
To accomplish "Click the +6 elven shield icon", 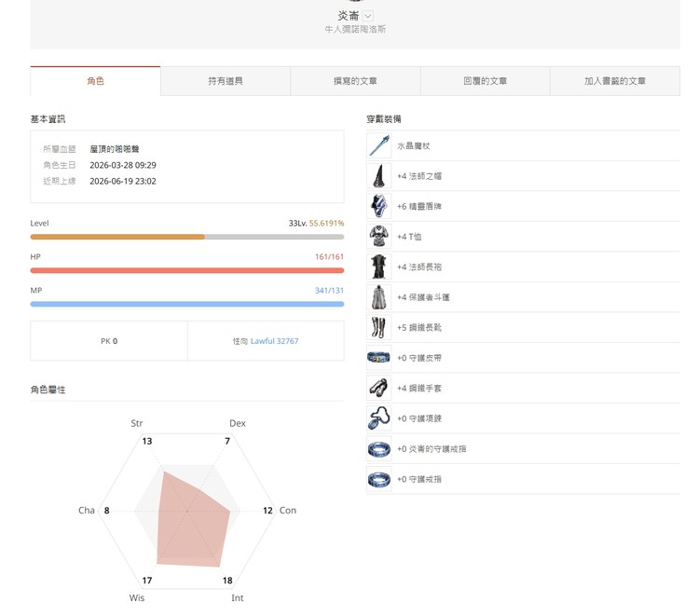I will [x=379, y=206].
